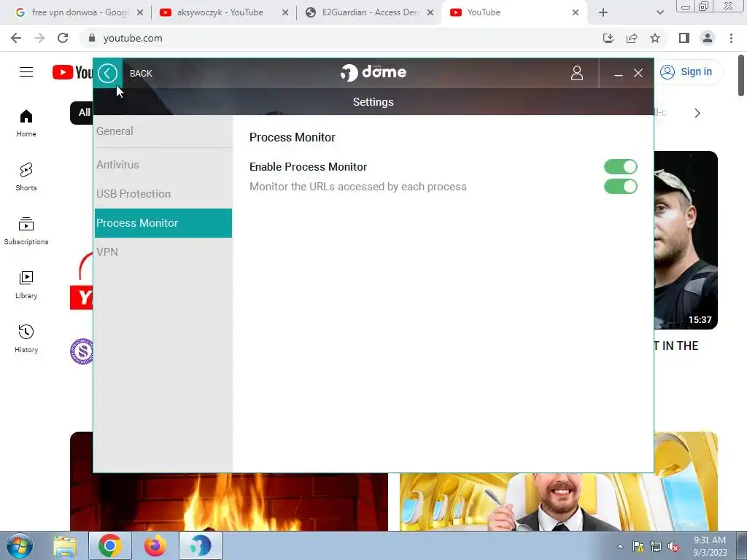Select Process Monitor category
This screenshot has width=747, height=560.
point(163,223)
